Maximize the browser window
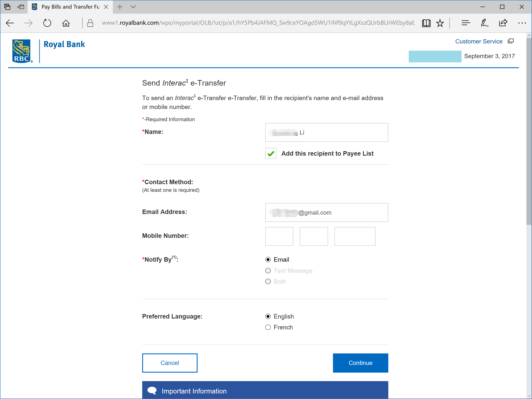 502,7
